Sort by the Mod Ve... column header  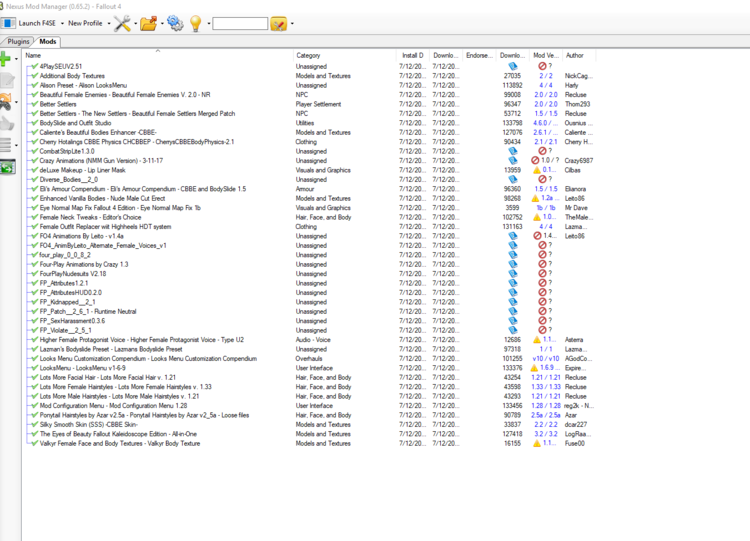coord(546,55)
